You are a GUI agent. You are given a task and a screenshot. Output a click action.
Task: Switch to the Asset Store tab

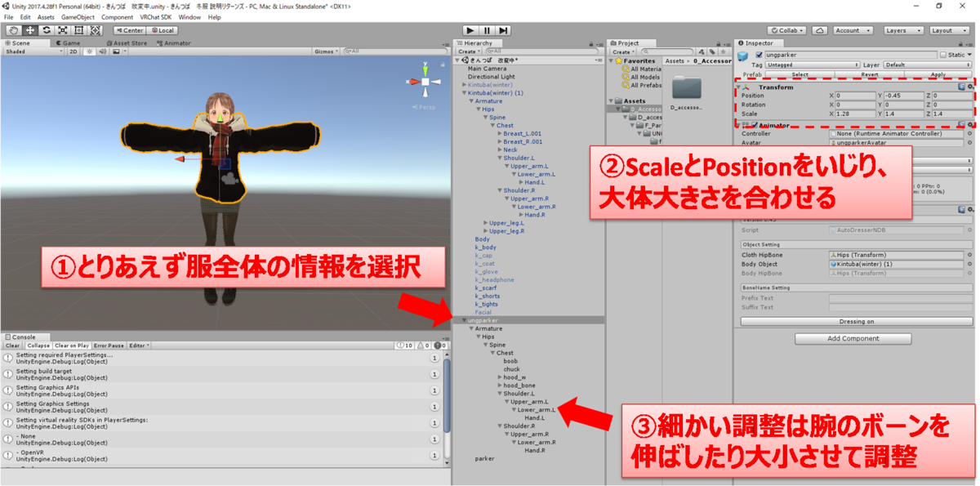127,42
